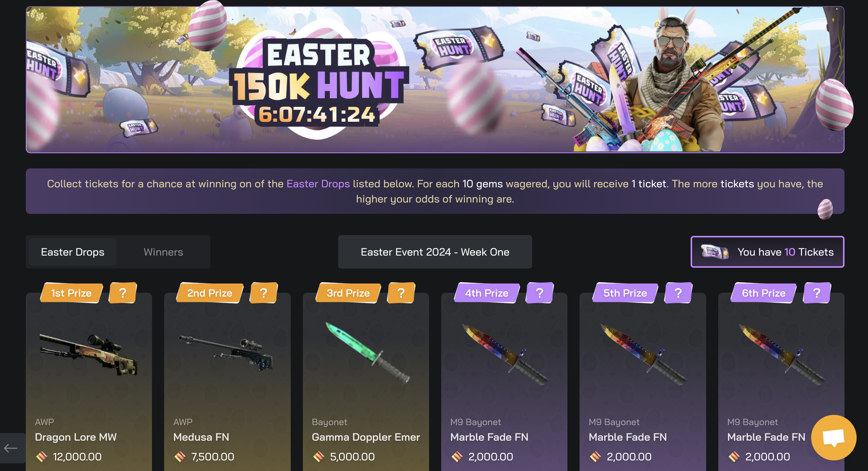Show info via 3rd Prize question mark
Image resolution: width=868 pixels, height=471 pixels.
[x=401, y=293]
